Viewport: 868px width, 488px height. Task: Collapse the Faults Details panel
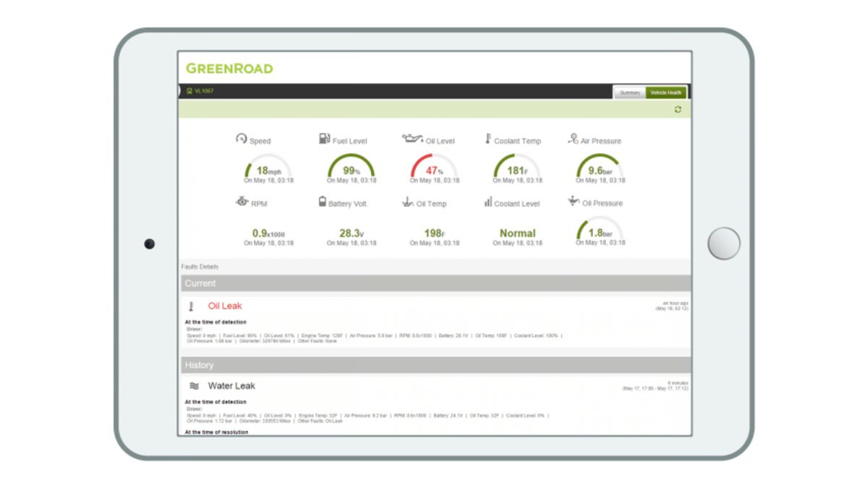pyautogui.click(x=200, y=266)
